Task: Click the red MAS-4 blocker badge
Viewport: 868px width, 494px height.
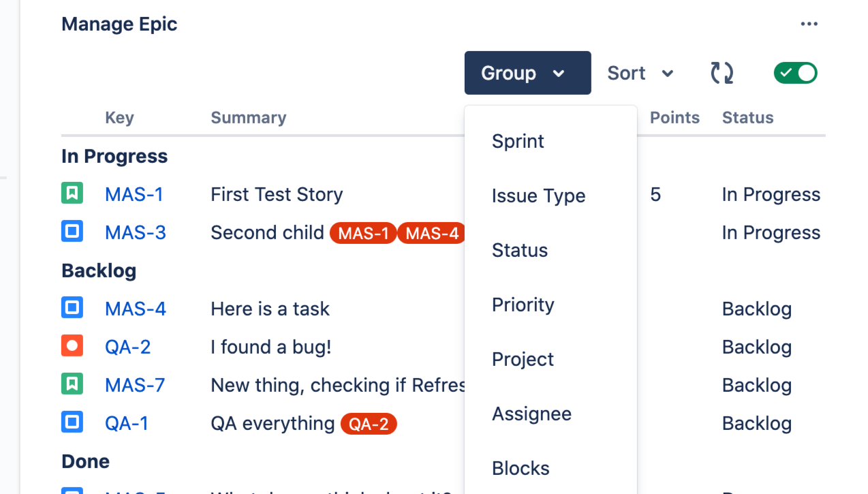Action: coord(431,233)
